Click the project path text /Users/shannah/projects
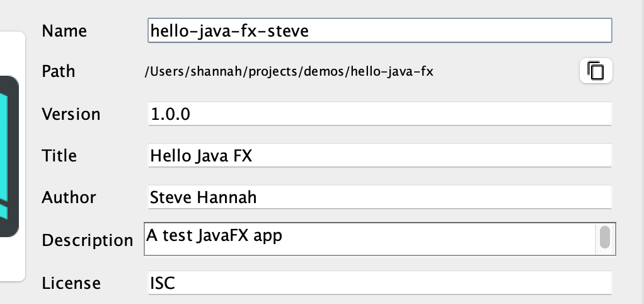 [223, 71]
